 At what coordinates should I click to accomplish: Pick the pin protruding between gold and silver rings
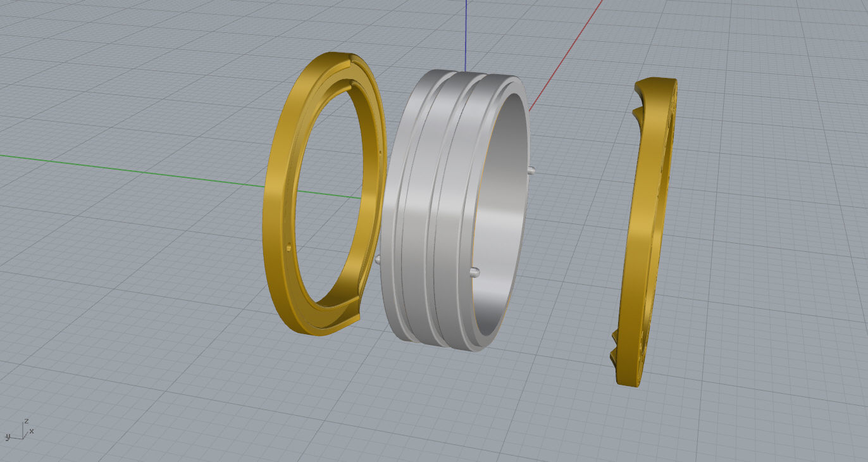[x=378, y=259]
